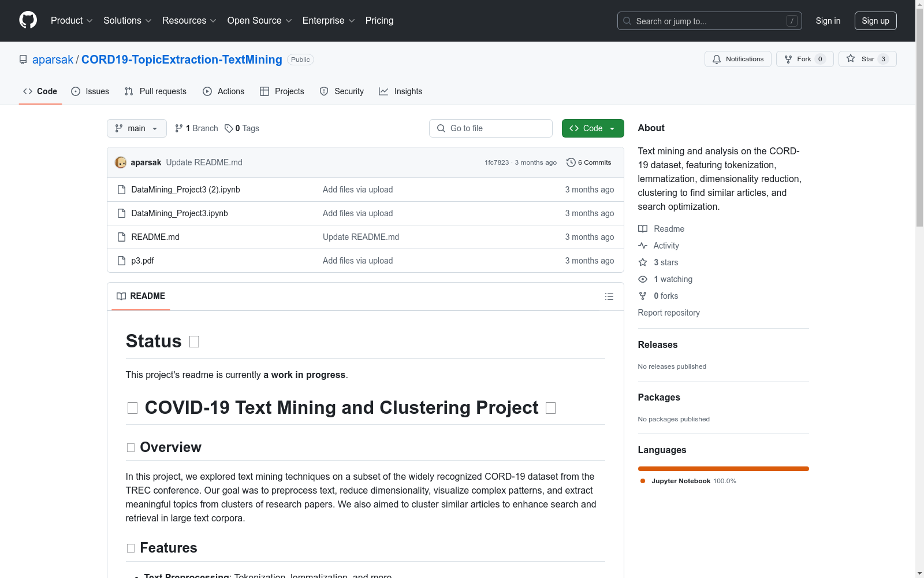The image size is (924, 578).
Task: View the 6 Commits history
Action: click(x=589, y=162)
